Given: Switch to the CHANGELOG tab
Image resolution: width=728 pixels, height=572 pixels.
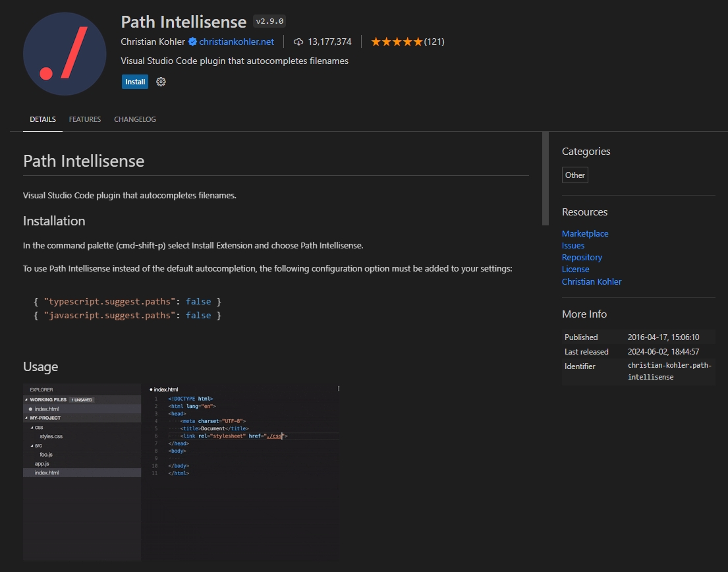Looking at the screenshot, I should pos(135,119).
